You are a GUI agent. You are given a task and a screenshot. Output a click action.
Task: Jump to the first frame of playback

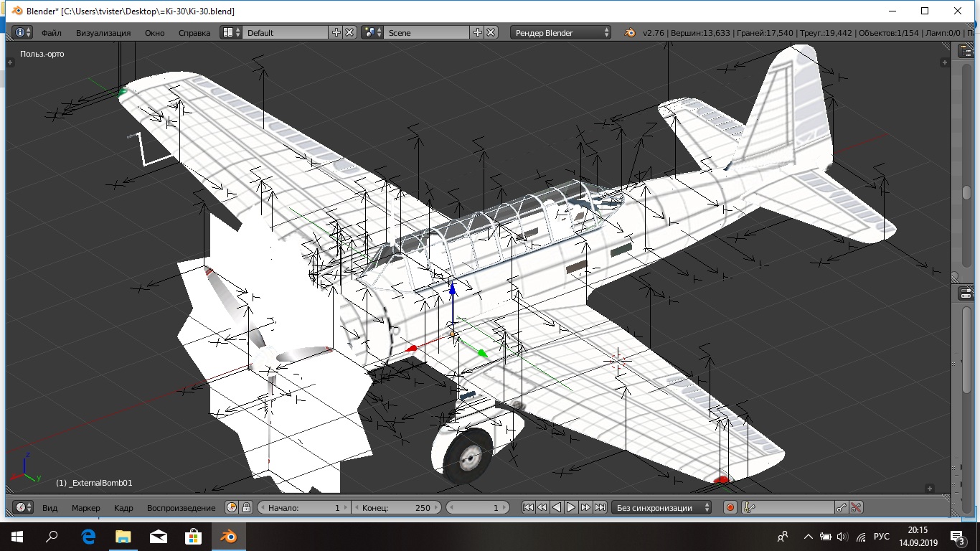click(528, 507)
